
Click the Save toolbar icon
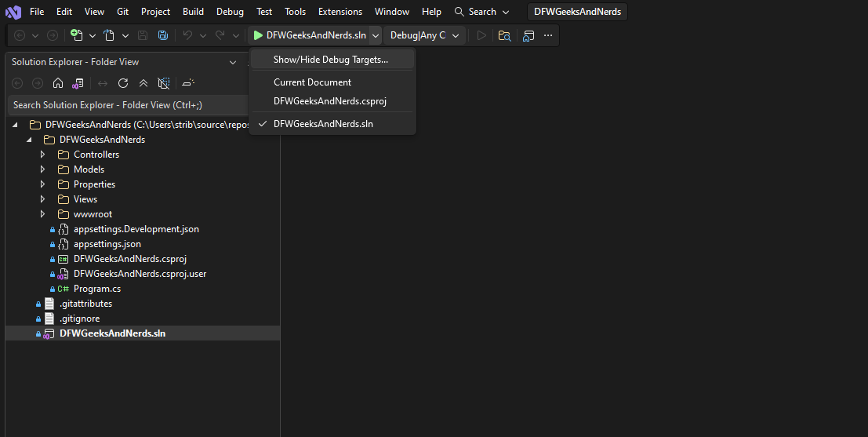coord(142,35)
